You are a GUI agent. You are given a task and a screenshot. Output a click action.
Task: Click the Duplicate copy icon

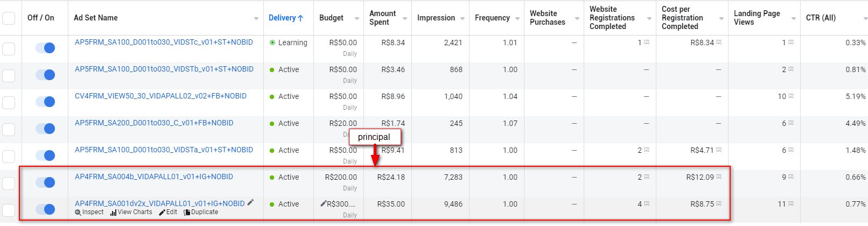(187, 213)
